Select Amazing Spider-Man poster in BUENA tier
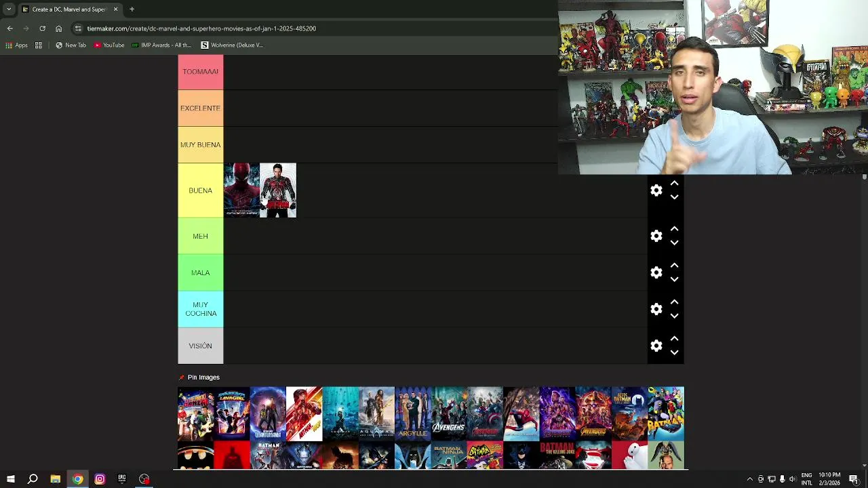 coord(241,190)
